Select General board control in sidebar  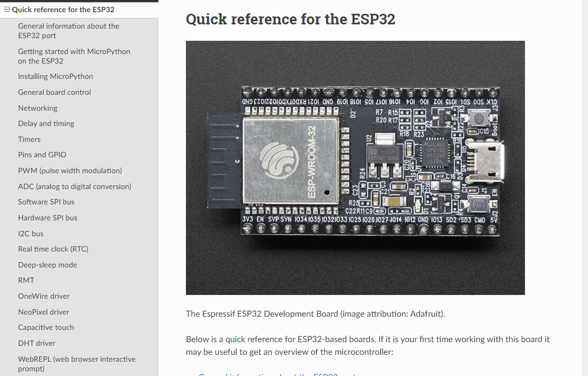(54, 92)
